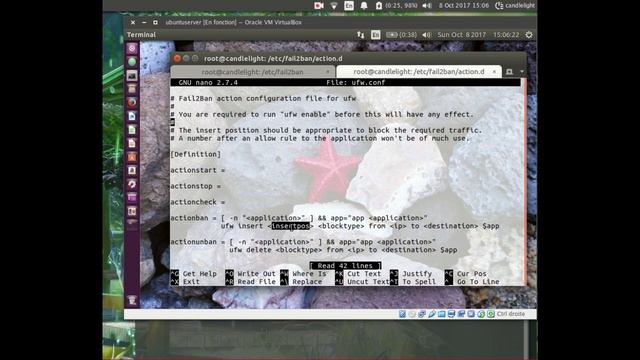Click the Terminal icon in the launcher
640x360 pixels.
[132, 76]
